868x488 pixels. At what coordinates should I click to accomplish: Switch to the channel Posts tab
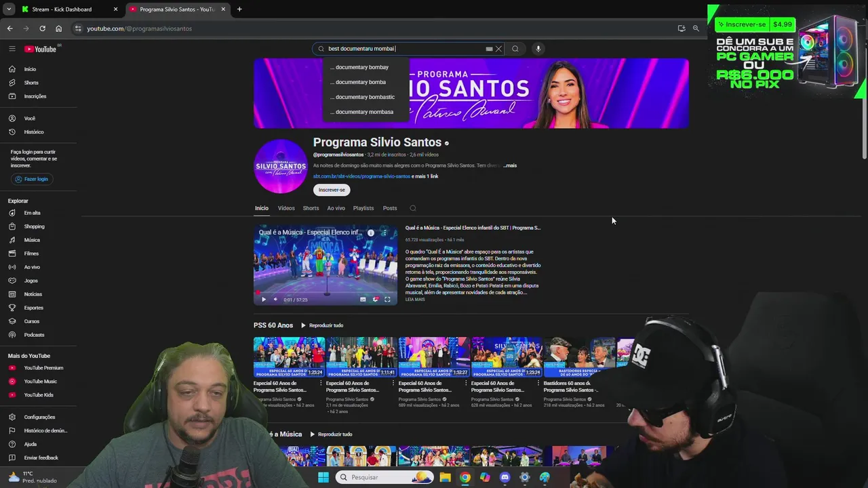click(390, 208)
